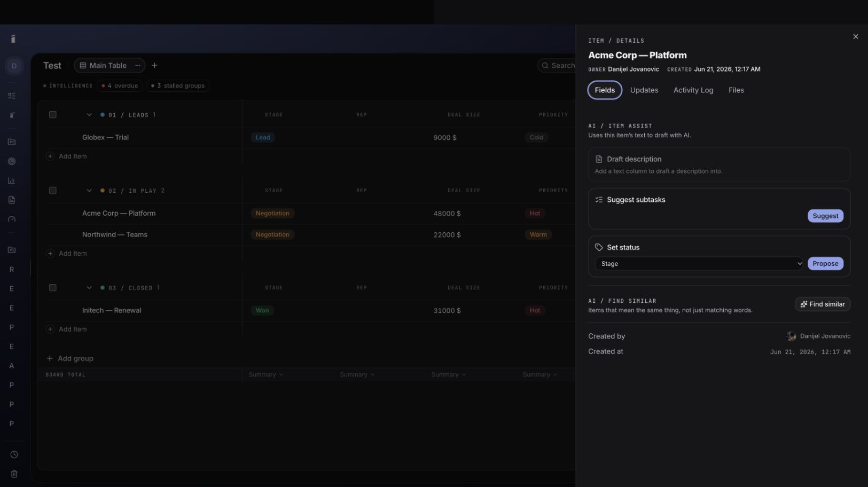Open the Summary dropdown under Priority column
Image resolution: width=868 pixels, height=487 pixels.
[540, 375]
